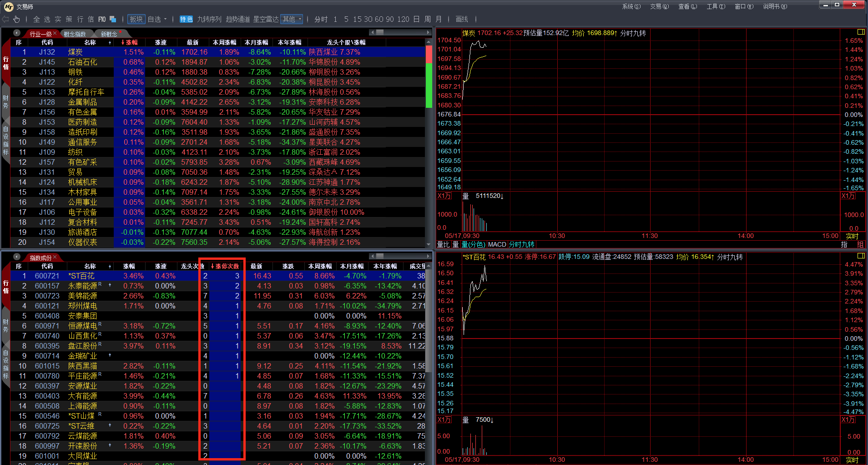Switch to the 概念指数 tab
Viewport: 868px width, 465px height.
click(x=75, y=34)
